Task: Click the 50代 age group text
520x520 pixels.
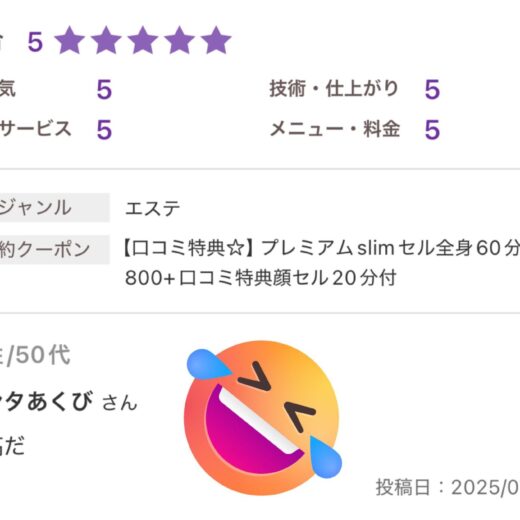Action: (43, 355)
